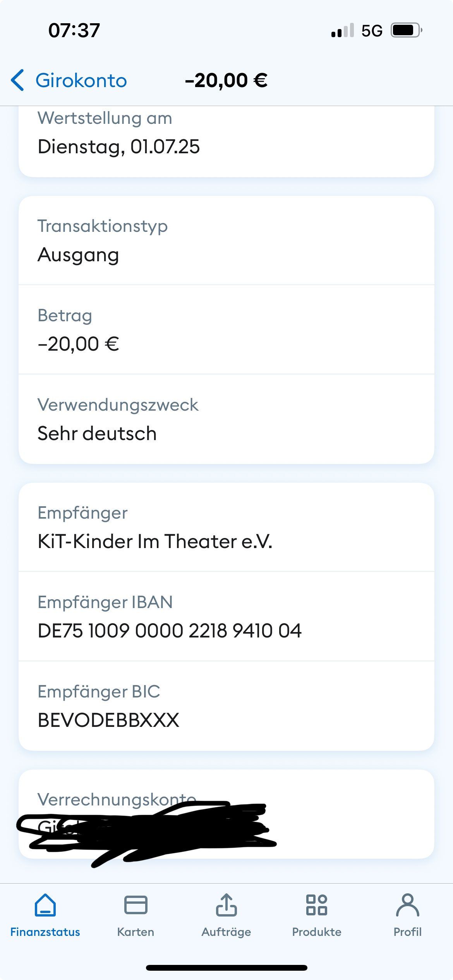Image resolution: width=453 pixels, height=980 pixels.
Task: Open the Profil person icon
Action: pyautogui.click(x=407, y=905)
